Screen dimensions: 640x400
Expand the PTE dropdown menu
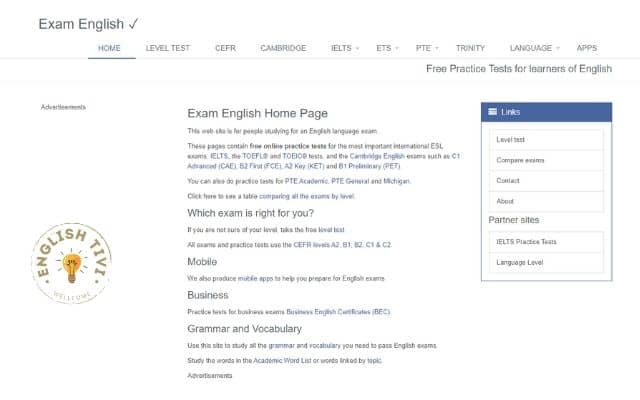coord(427,48)
